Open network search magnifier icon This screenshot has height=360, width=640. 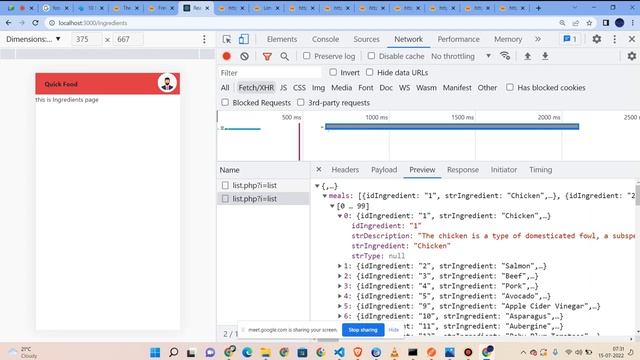click(284, 56)
